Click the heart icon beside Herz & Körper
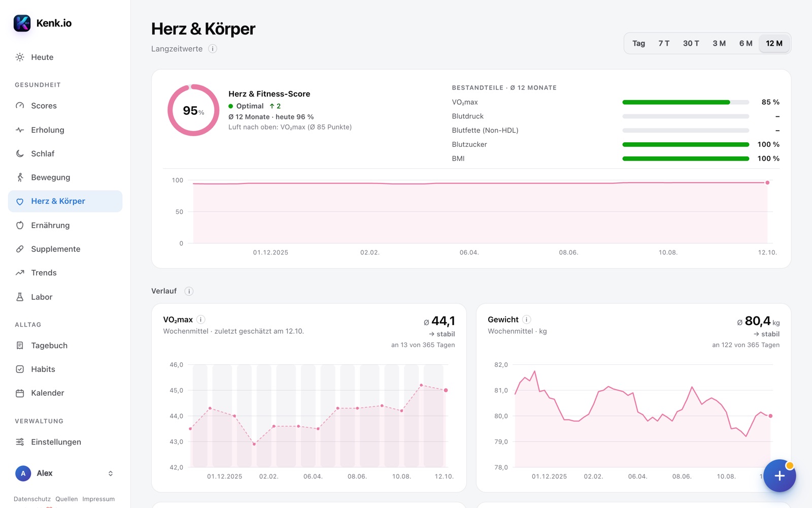Screen dimensions: 812x508 point(20,202)
